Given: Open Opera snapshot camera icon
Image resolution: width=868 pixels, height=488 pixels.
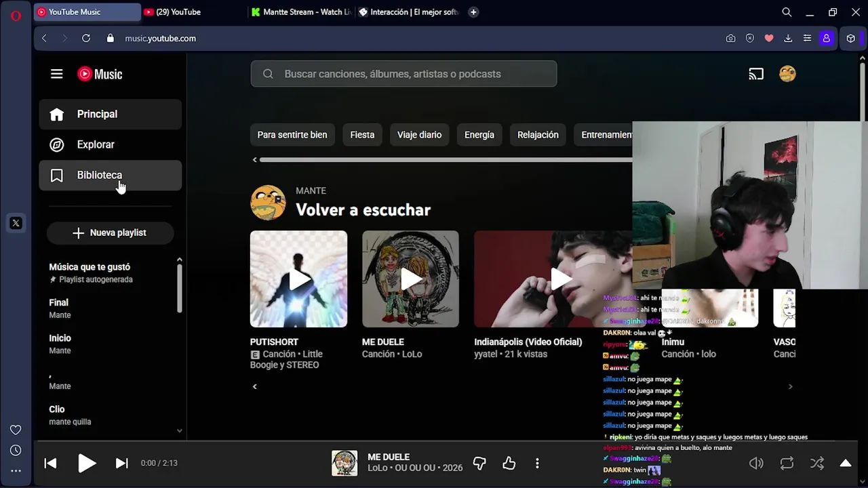Looking at the screenshot, I should point(730,39).
